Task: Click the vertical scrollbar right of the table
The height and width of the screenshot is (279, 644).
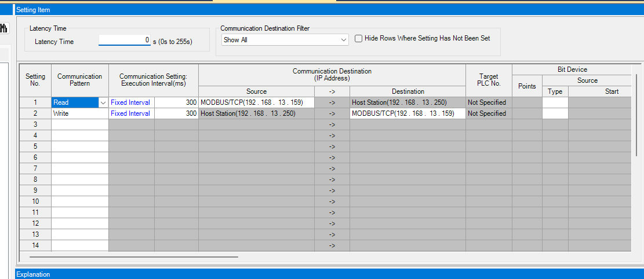Action: point(637,115)
